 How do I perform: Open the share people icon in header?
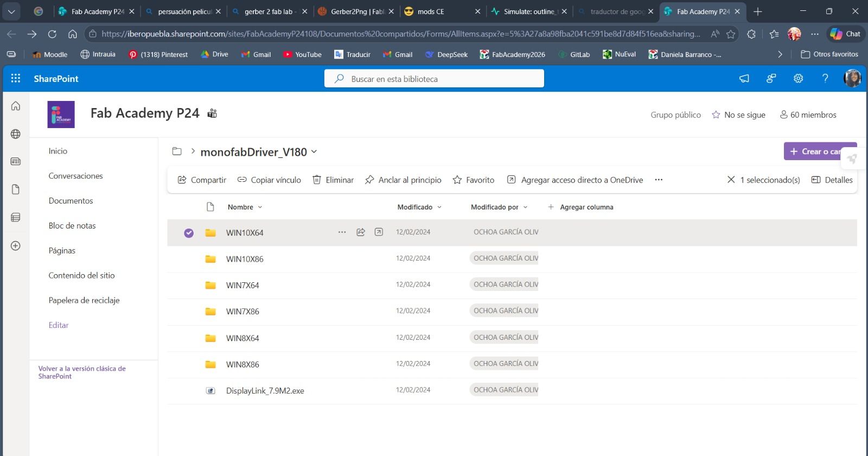tap(771, 79)
